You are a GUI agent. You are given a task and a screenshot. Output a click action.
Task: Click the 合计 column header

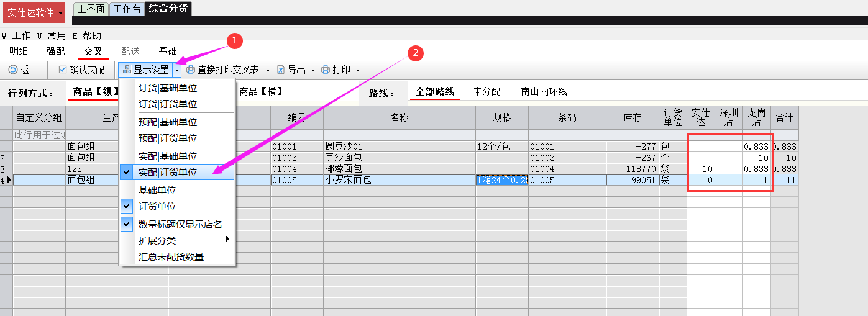(x=785, y=117)
